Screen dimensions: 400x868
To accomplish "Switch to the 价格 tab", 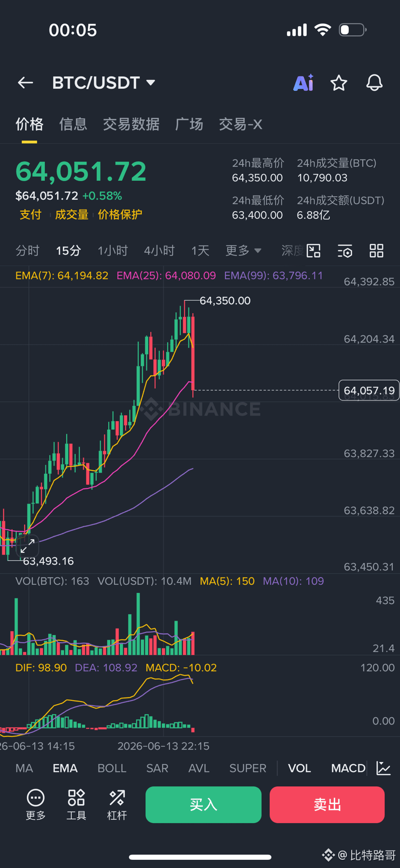I will pyautogui.click(x=29, y=124).
